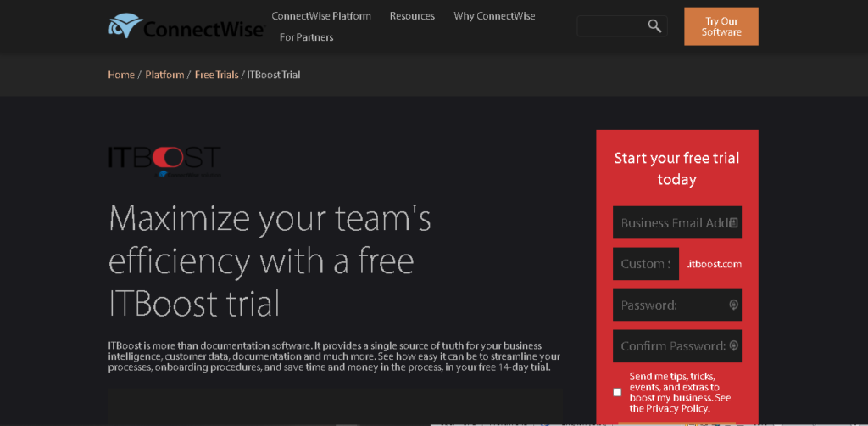This screenshot has height=426, width=868.
Task: Click the ITBoost logo image
Action: coord(164,161)
